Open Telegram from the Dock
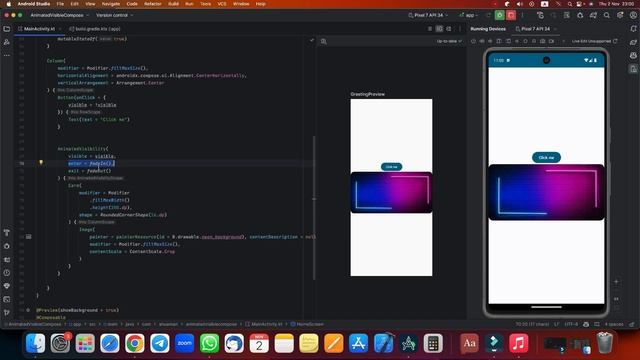Image resolution: width=640 pixels, height=360 pixels. (160, 343)
